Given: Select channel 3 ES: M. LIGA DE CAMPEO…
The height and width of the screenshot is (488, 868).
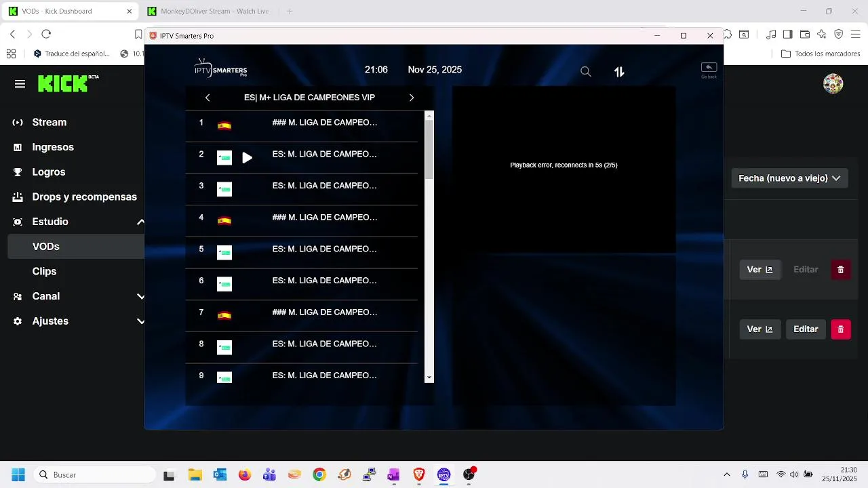Looking at the screenshot, I should [x=302, y=190].
